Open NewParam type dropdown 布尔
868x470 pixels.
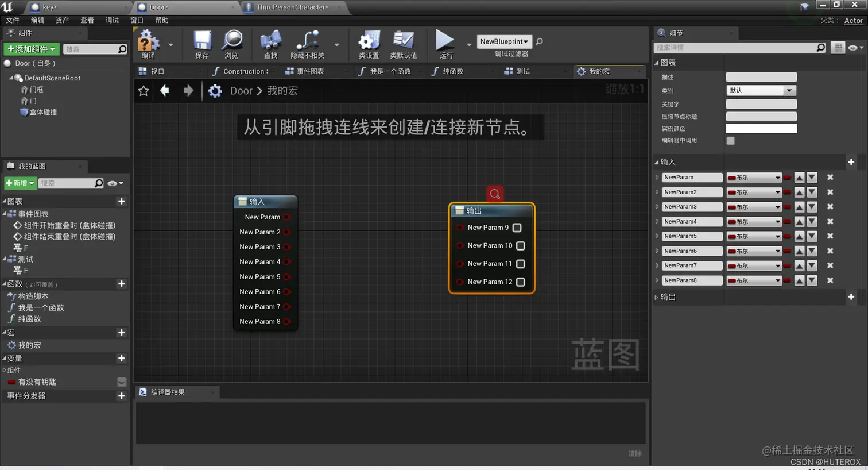click(x=754, y=178)
